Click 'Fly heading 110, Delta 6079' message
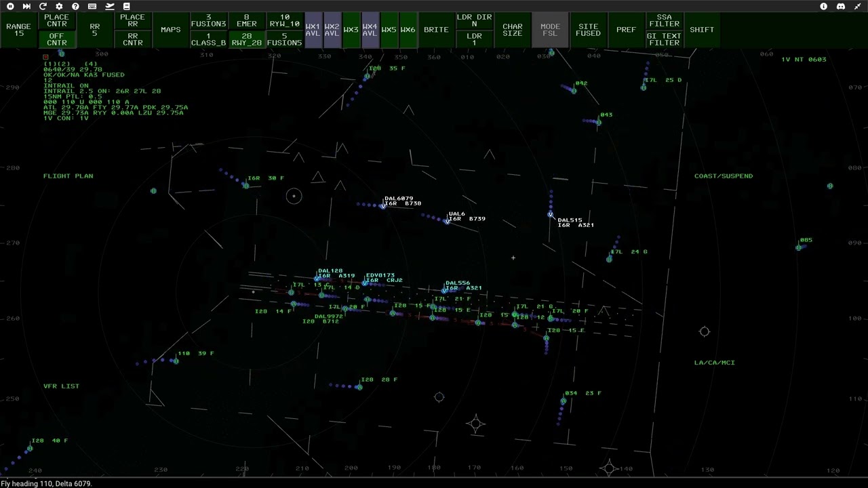This screenshot has height=488, width=868. [x=47, y=484]
